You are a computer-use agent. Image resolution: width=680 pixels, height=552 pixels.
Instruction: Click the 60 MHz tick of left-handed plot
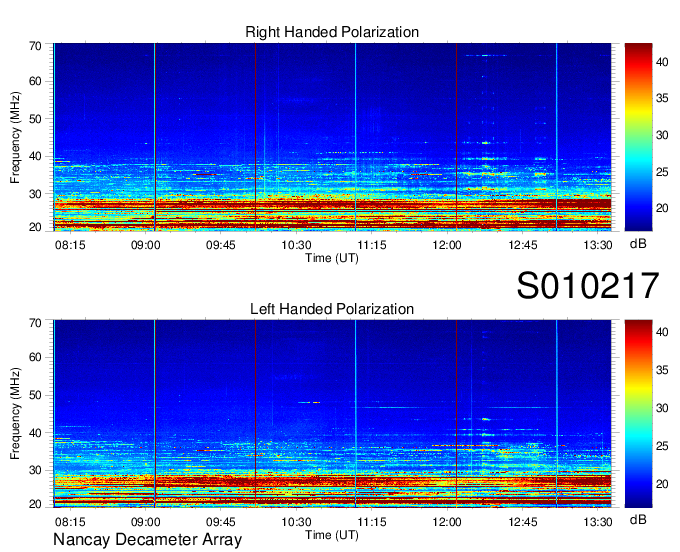click(x=35, y=357)
